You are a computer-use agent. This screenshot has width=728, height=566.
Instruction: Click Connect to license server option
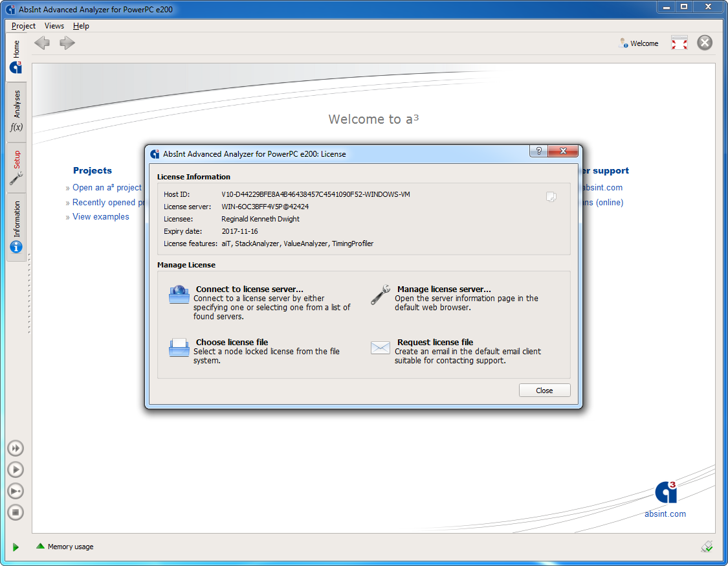[260, 302]
